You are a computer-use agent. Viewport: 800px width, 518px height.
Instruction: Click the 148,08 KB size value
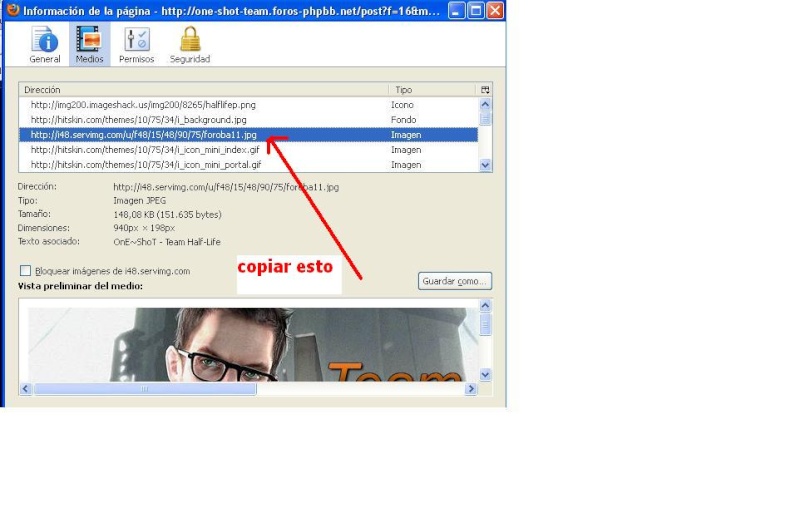(167, 214)
